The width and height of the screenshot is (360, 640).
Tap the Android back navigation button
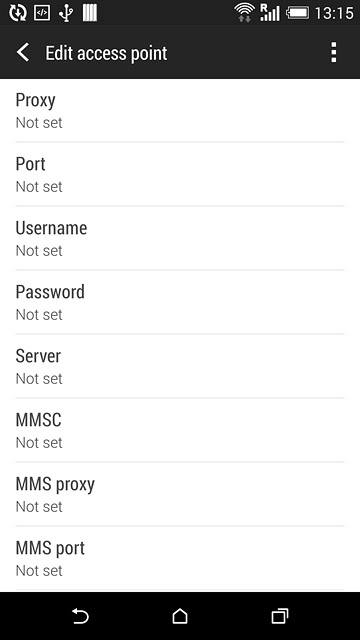coord(80,616)
